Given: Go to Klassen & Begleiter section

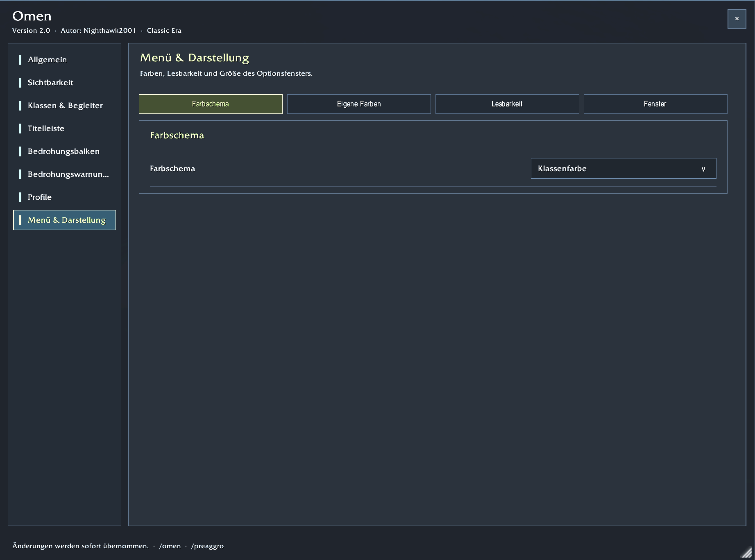Looking at the screenshot, I should [64, 106].
